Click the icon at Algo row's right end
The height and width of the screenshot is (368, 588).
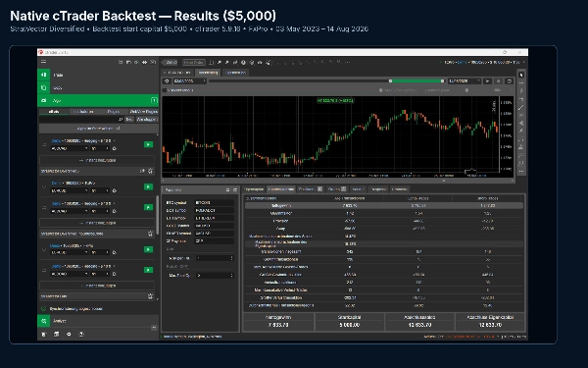154,100
